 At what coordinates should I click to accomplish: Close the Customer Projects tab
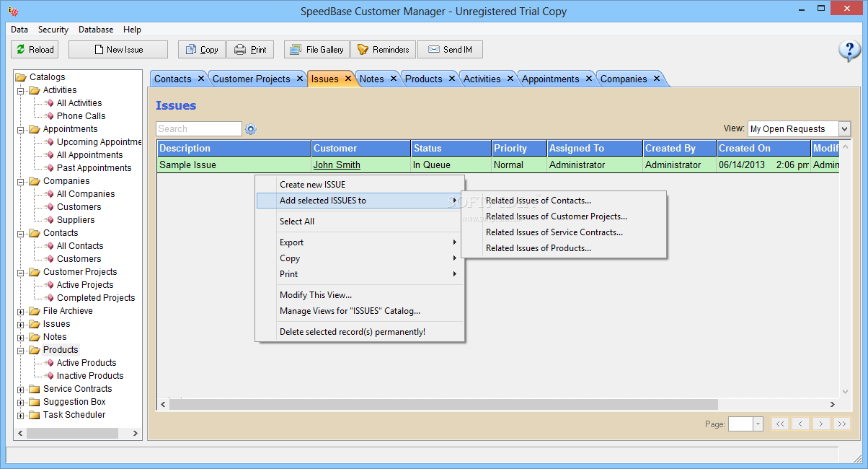300,79
